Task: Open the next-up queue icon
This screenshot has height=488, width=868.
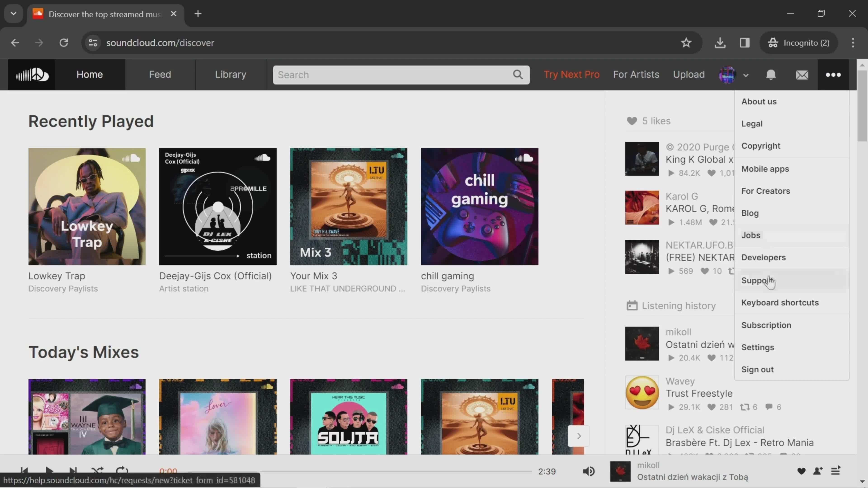Action: point(836,471)
